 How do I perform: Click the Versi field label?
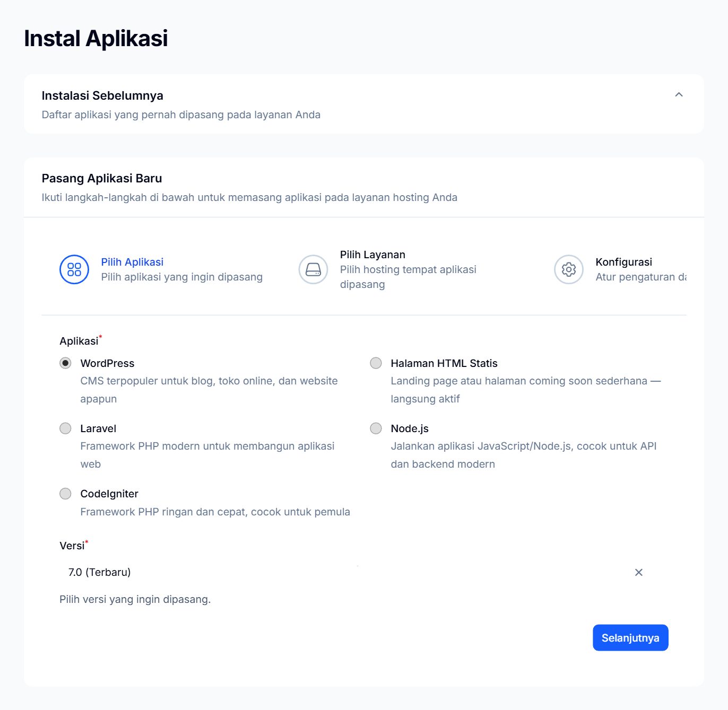[x=72, y=546]
